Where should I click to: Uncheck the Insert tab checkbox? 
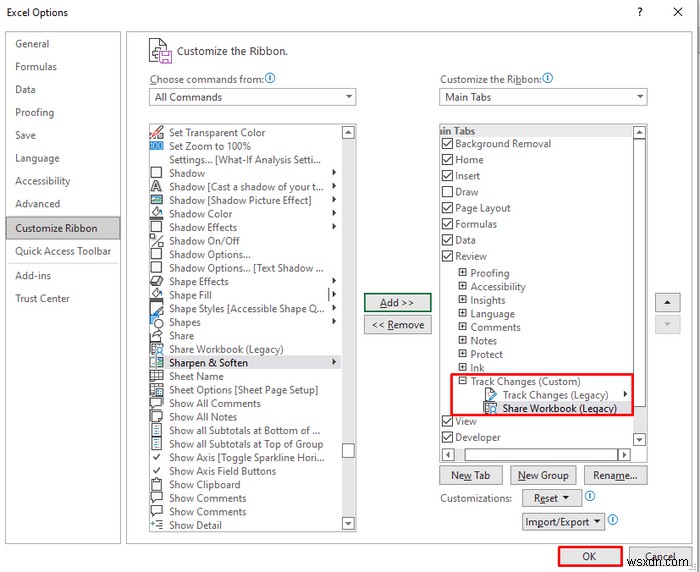pos(447,176)
